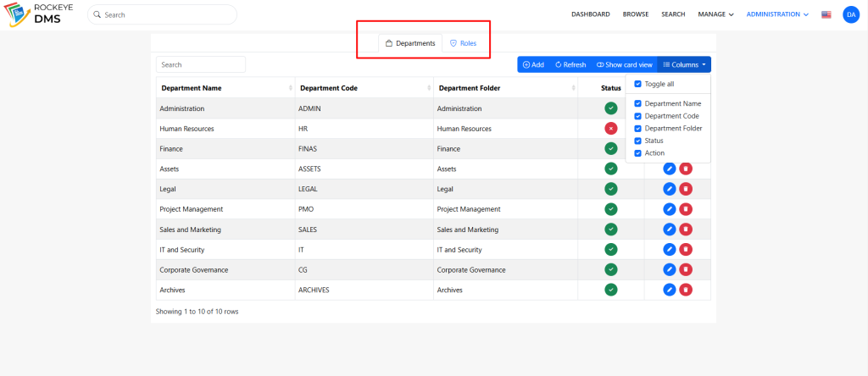Focus the global search field in header
The width and height of the screenshot is (868, 376).
point(162,15)
